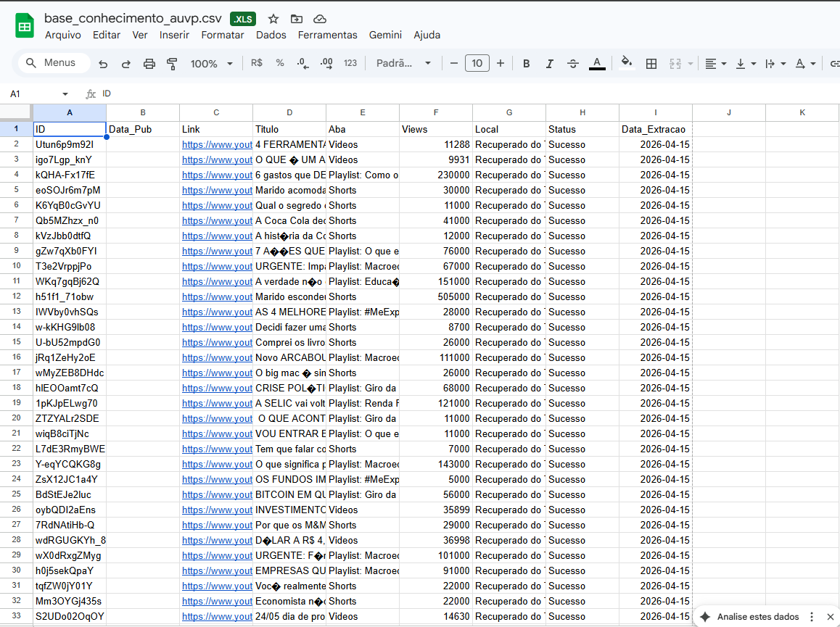Open the Ferramentas menu
This screenshot has width=840, height=627.
[x=327, y=35]
